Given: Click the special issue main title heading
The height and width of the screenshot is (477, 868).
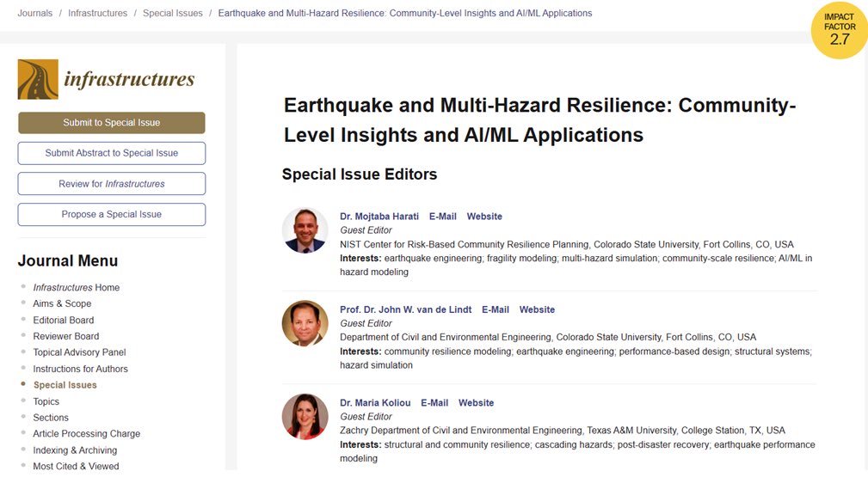Looking at the screenshot, I should pos(539,120).
